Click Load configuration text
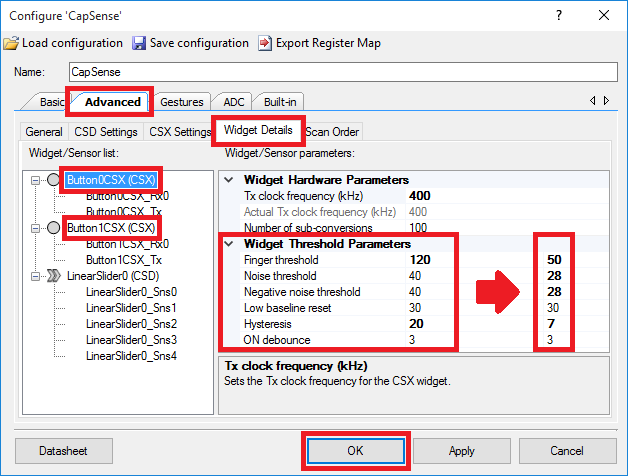628x476 pixels. (x=72, y=43)
